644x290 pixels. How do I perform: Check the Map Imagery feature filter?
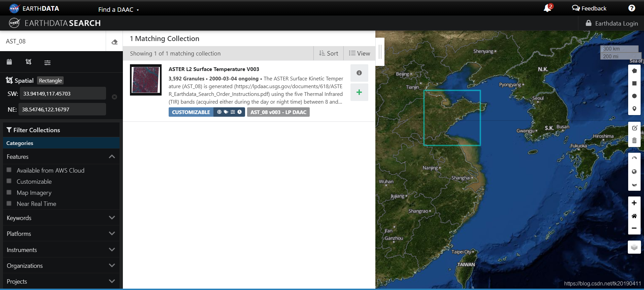click(x=9, y=192)
